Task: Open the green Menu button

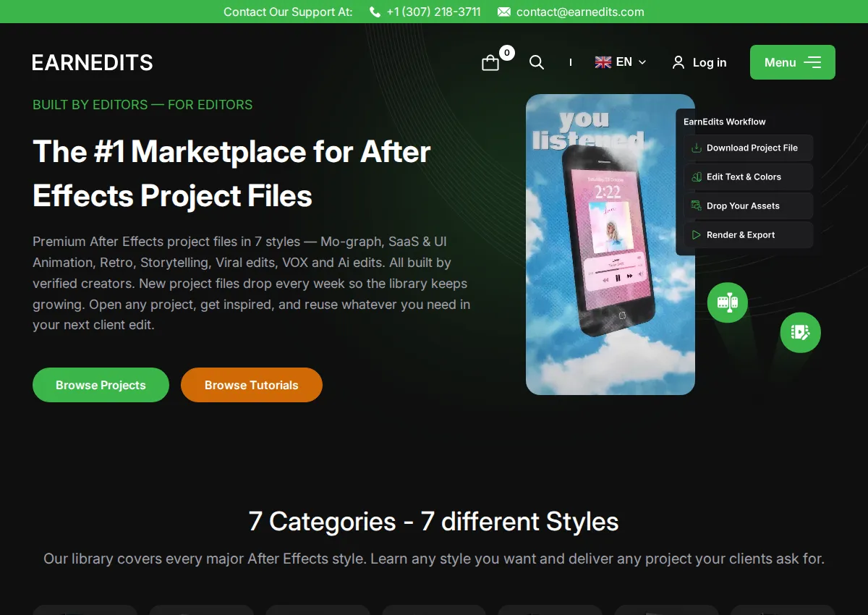Action: click(x=793, y=62)
